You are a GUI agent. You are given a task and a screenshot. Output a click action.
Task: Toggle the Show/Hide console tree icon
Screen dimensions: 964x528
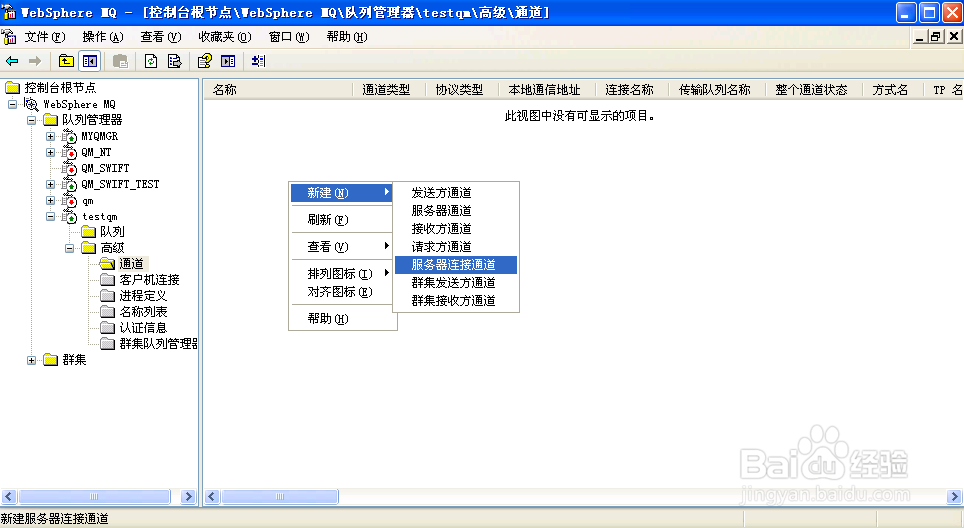pyautogui.click(x=90, y=61)
